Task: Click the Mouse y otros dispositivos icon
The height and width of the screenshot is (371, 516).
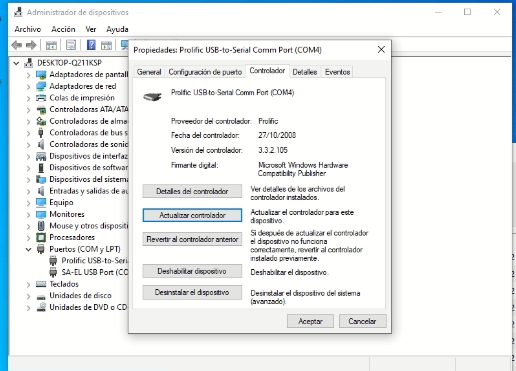Action: 41,226
